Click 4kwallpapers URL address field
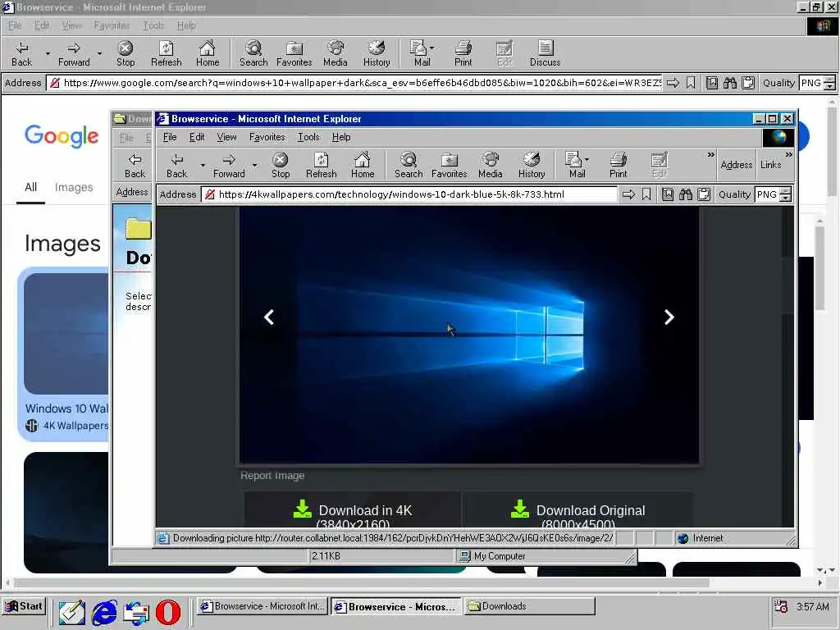Image resolution: width=840 pixels, height=630 pixels. pyautogui.click(x=410, y=194)
